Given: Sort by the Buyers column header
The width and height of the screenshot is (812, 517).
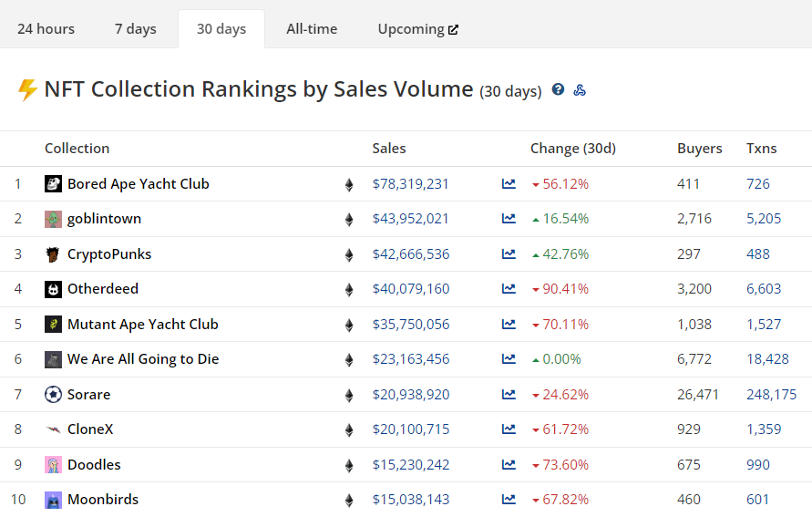Looking at the screenshot, I should (699, 149).
